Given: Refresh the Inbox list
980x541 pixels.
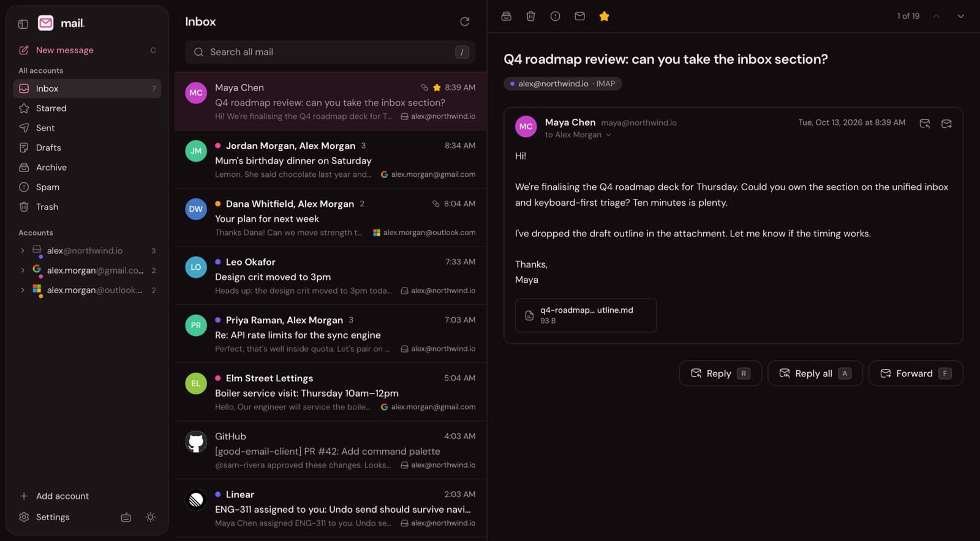Looking at the screenshot, I should coord(465,21).
